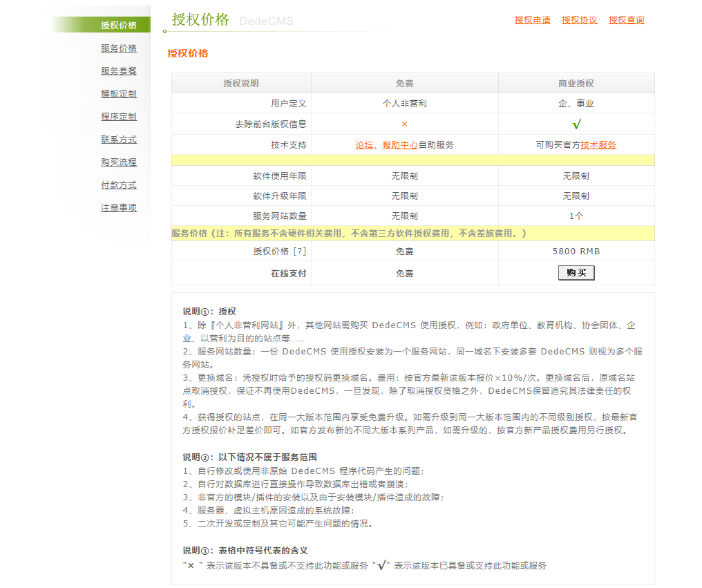Screen dimensions: 702x588
Task: Open 程序定制 sidebar item
Action: tap(119, 117)
